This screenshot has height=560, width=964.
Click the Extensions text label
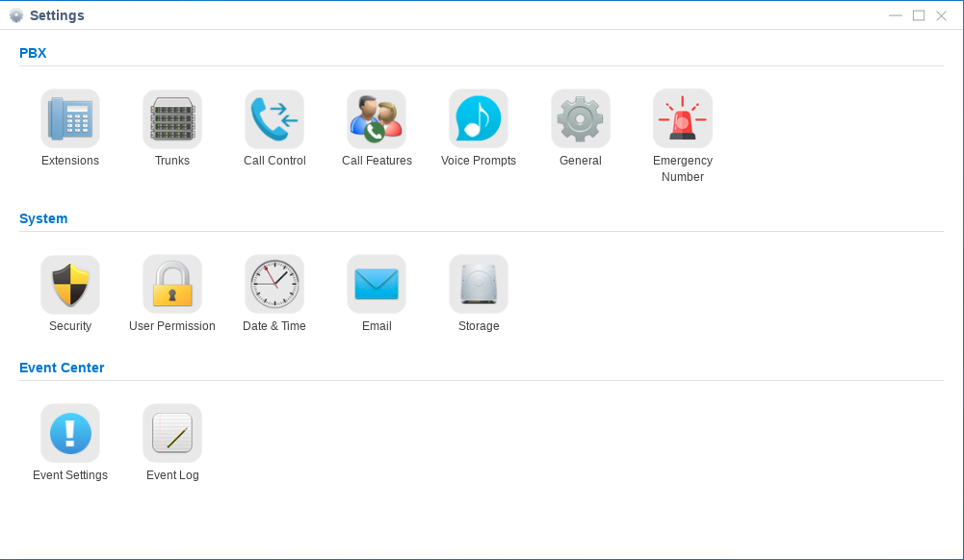click(70, 161)
